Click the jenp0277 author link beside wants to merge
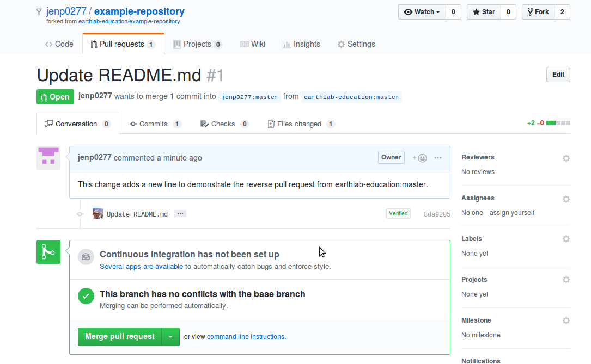 tap(95, 96)
